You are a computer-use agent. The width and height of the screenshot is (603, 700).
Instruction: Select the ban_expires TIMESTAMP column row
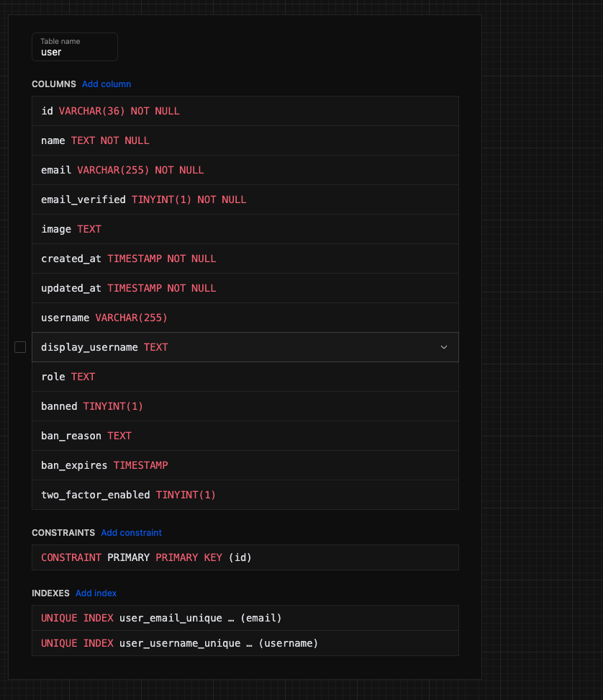pos(245,466)
